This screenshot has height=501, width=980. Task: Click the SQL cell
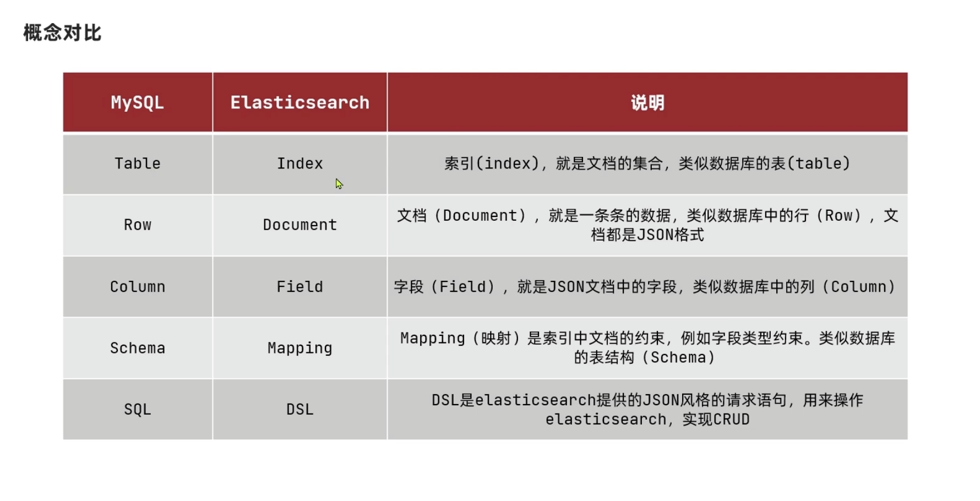pos(137,410)
